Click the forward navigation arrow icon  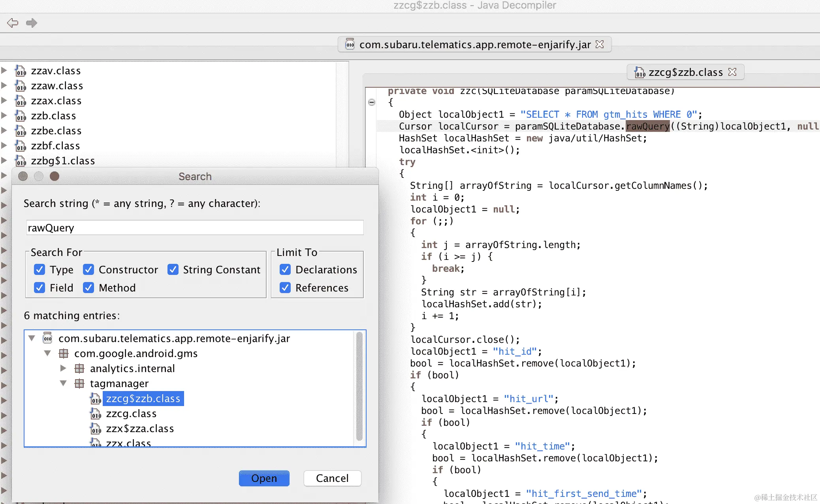tap(32, 23)
